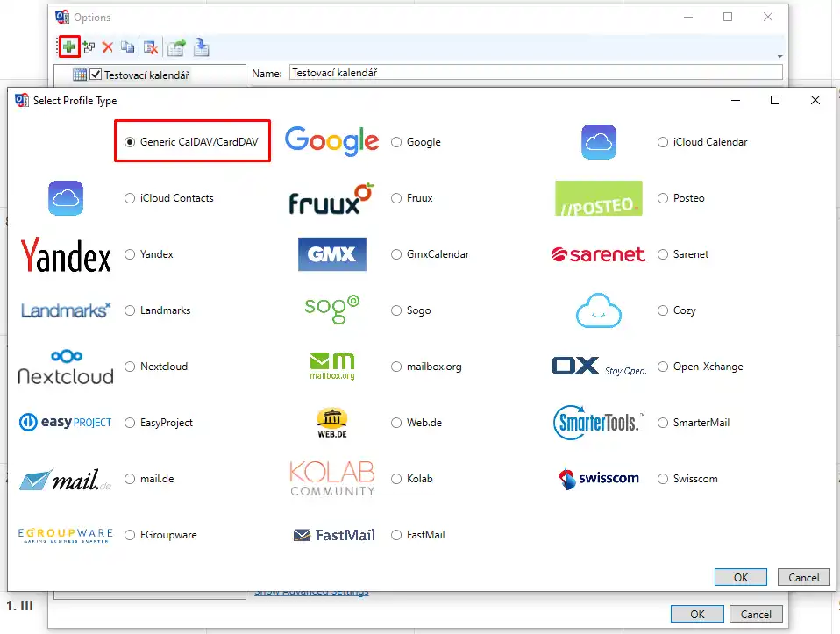Viewport: 840px width, 634px height.
Task: Pick the Web.de radio button
Action: pyautogui.click(x=396, y=423)
